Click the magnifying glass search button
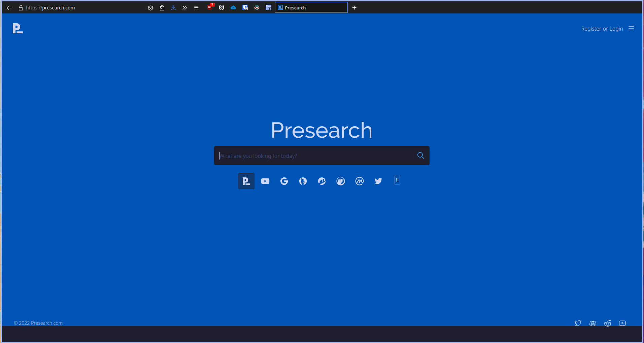The image size is (644, 343). (421, 156)
